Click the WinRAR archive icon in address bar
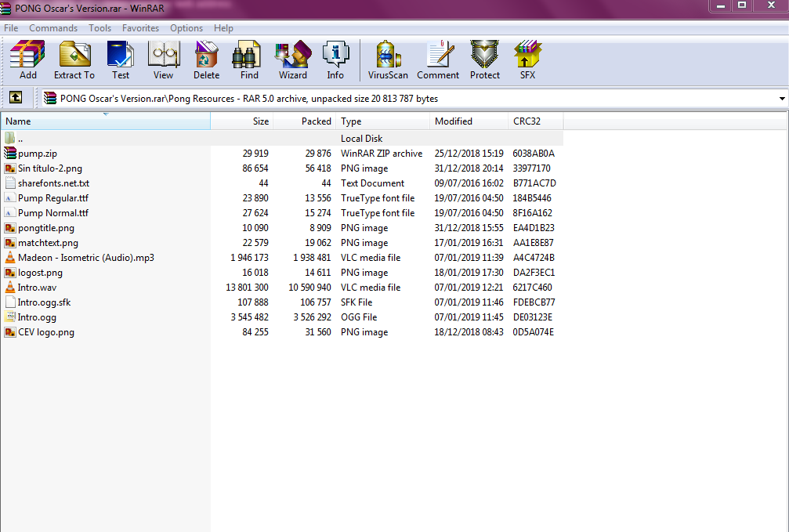789x532 pixels. pyautogui.click(x=50, y=98)
